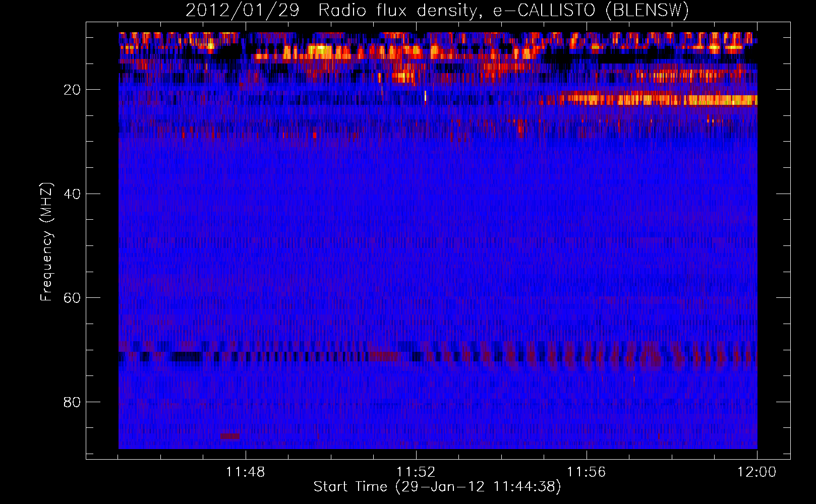Click the small dark red patch near 87 MHz
This screenshot has height=504, width=816.
coord(230,436)
